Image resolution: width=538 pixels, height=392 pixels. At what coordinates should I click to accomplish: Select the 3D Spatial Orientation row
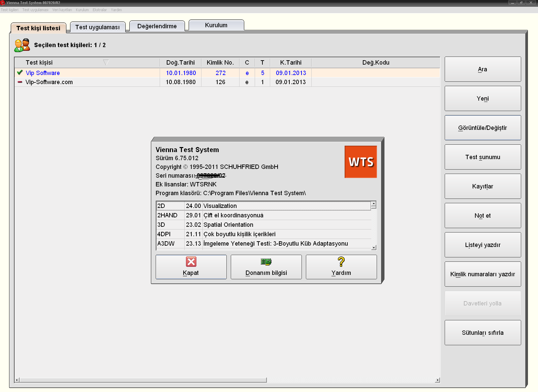click(x=264, y=225)
